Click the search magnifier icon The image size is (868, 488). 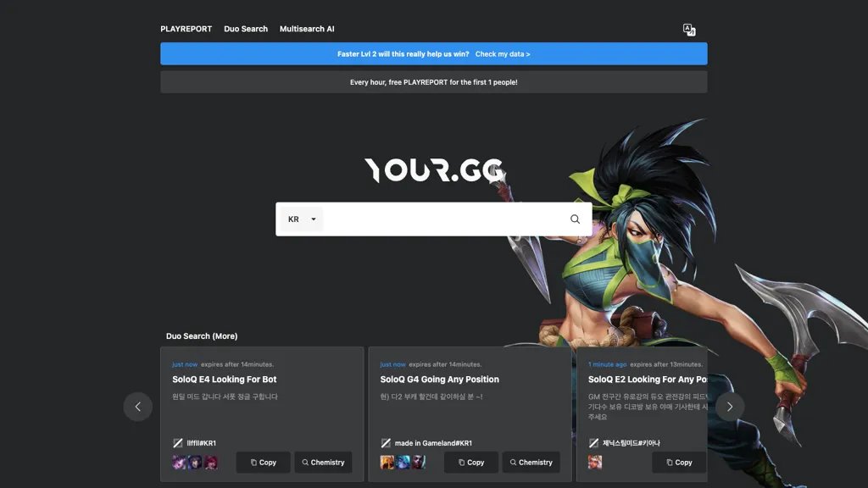575,219
